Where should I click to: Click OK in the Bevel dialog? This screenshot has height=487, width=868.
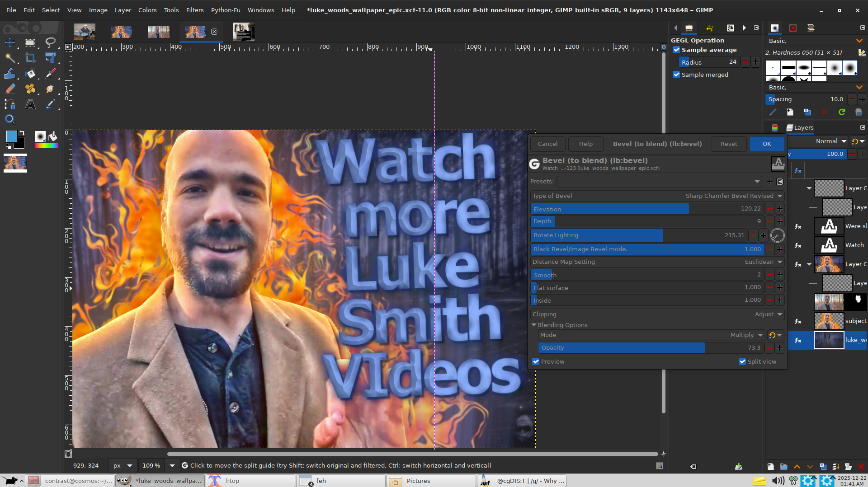coord(767,144)
